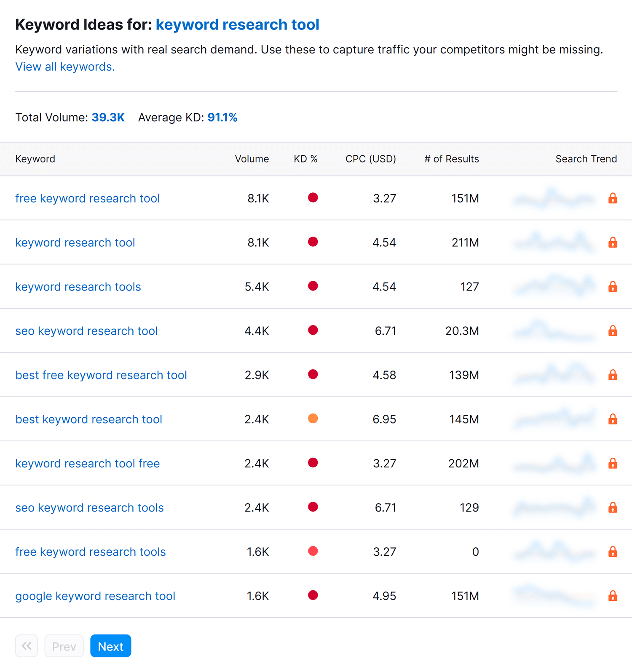Click lock icon in best keyword research tool row
632x672 pixels.
tap(613, 419)
